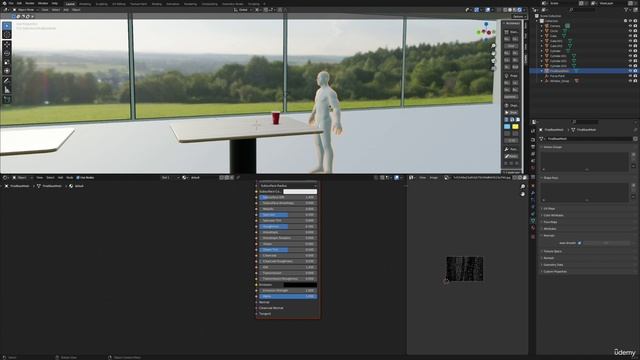Select the Measure tool

point(7,90)
